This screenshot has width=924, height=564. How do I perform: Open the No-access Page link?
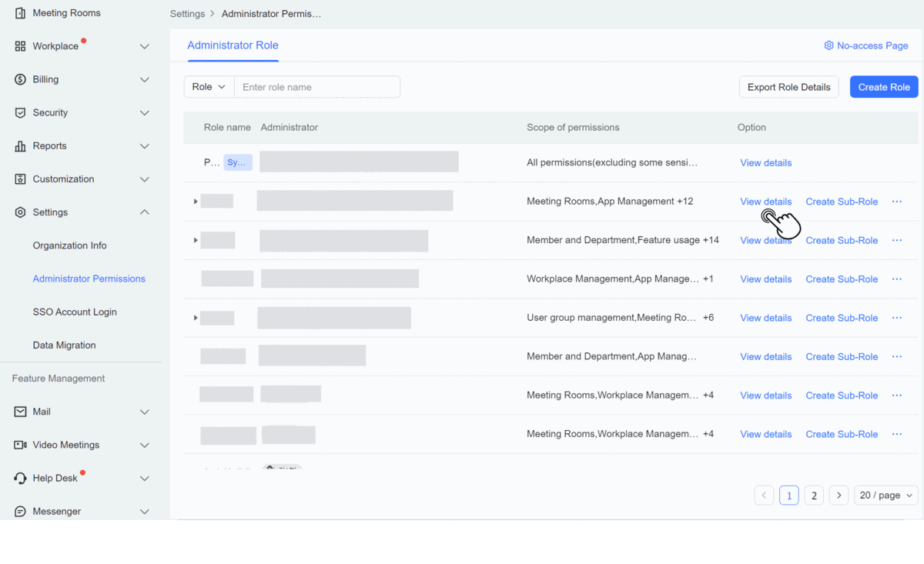click(866, 45)
